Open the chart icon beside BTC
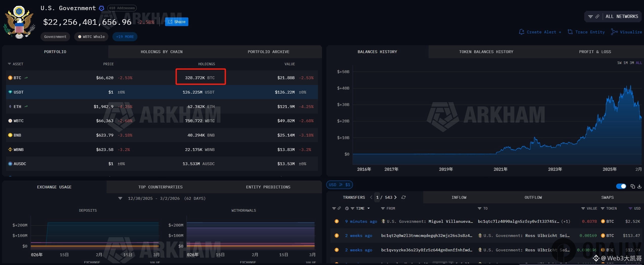Screen dimensions: 644x265 (x=26, y=78)
